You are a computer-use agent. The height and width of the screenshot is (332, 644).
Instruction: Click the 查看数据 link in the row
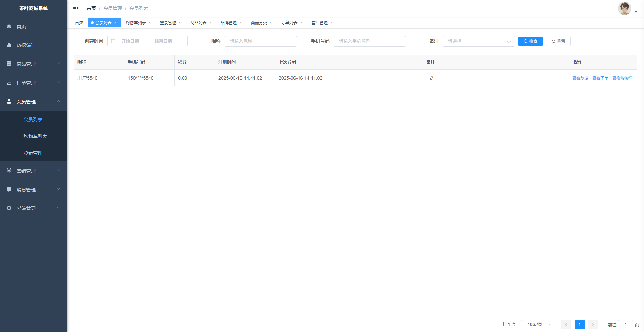[580, 78]
